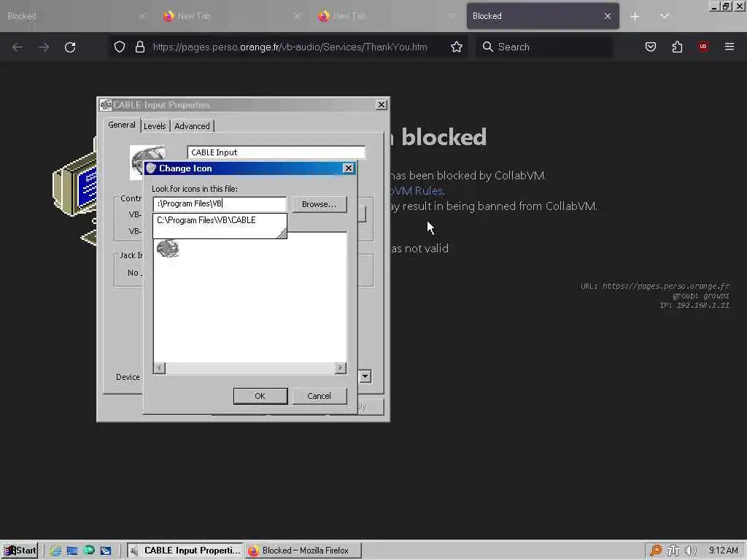Switch to the second New Tab

click(387, 16)
